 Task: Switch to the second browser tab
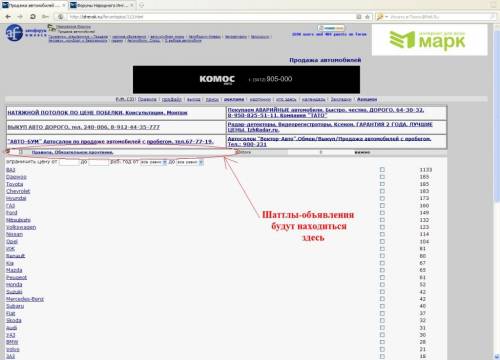(x=102, y=5)
